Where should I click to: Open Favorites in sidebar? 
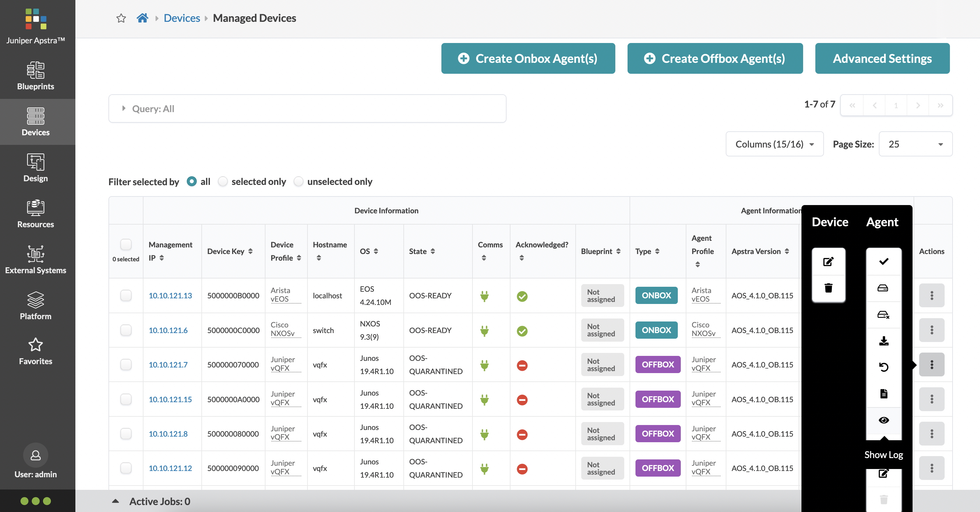(35, 351)
